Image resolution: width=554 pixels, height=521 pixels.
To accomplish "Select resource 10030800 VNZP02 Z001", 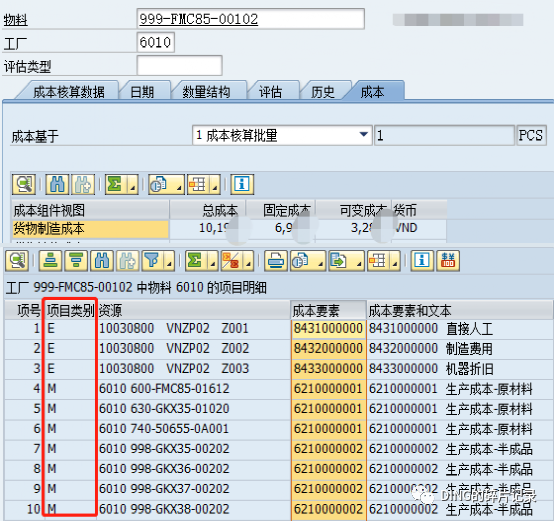I will (x=193, y=329).
